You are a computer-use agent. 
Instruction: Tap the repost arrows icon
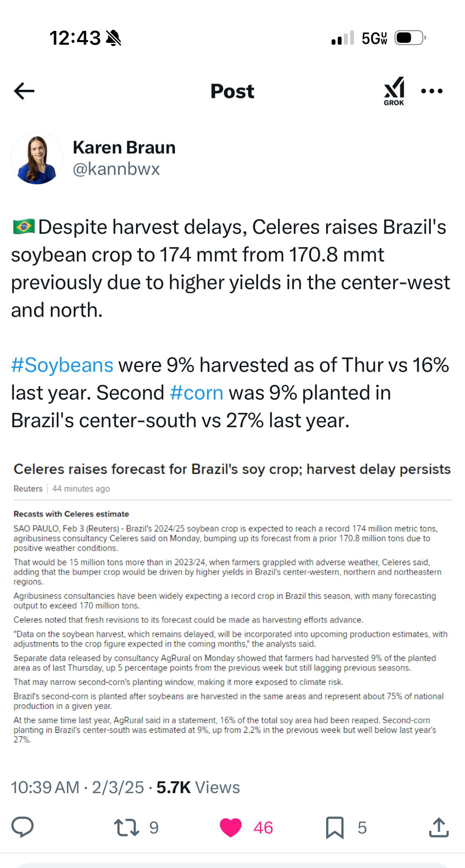[126, 828]
